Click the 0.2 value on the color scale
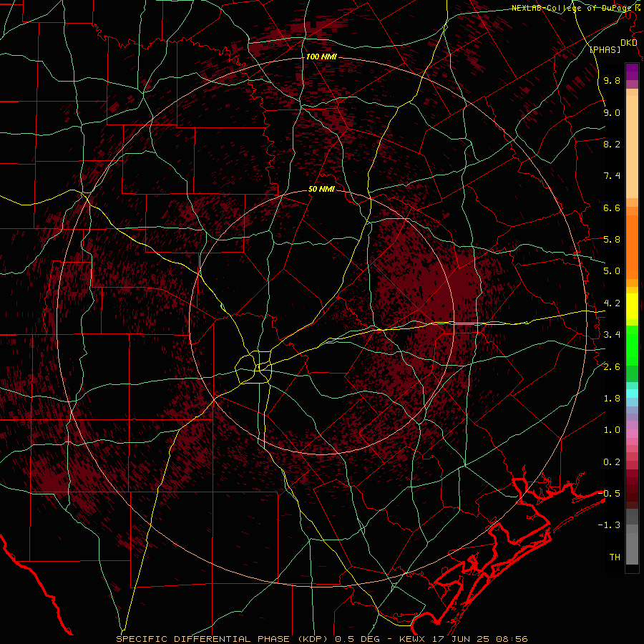The width and height of the screenshot is (644, 644). coord(612,462)
